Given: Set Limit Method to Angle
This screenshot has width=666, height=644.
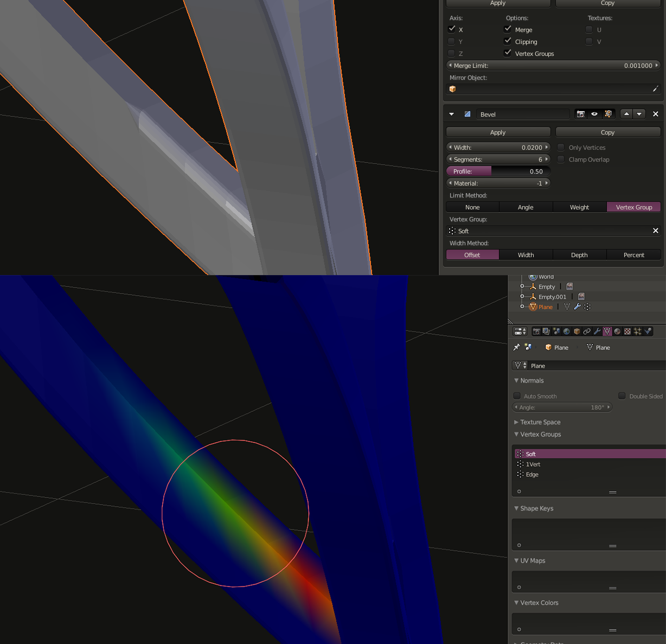Looking at the screenshot, I should click(x=526, y=207).
